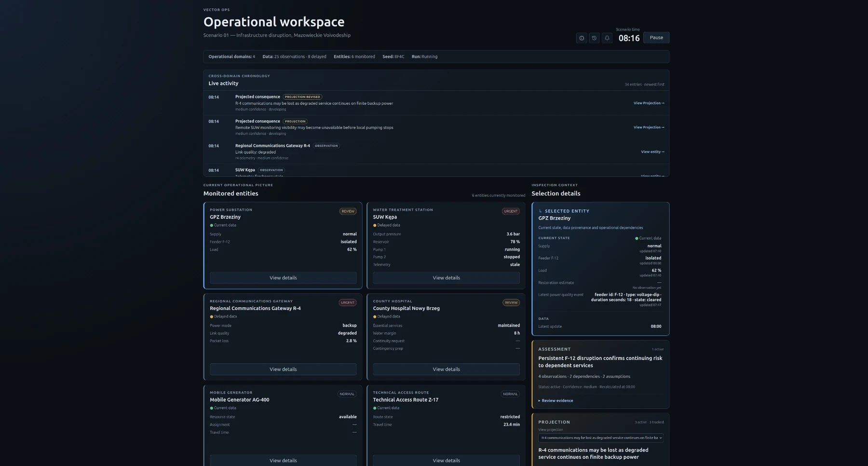
Task: Click 'Data: 25 observations · 8 delayed' entry
Action: (294, 56)
